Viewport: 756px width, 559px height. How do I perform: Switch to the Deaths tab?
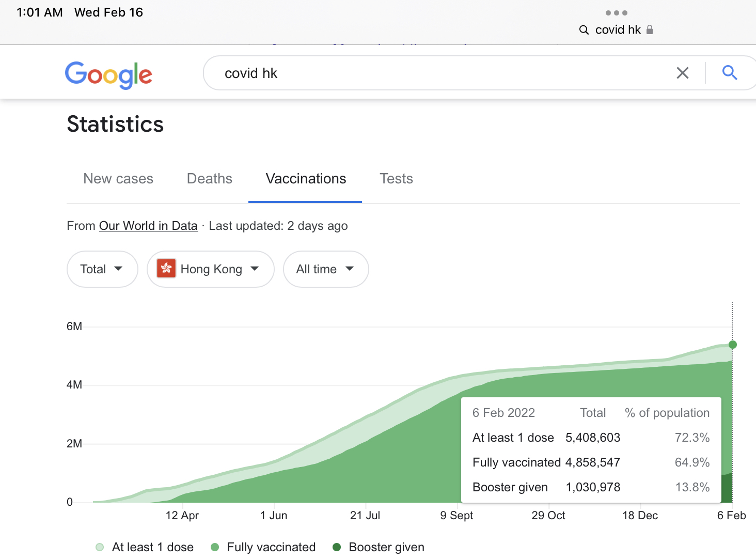click(x=209, y=179)
